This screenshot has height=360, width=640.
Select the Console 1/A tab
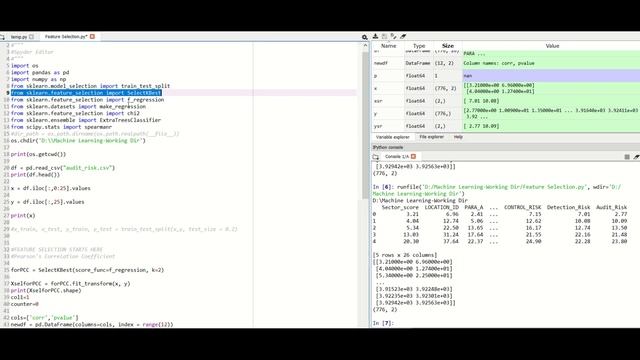pyautogui.click(x=397, y=157)
